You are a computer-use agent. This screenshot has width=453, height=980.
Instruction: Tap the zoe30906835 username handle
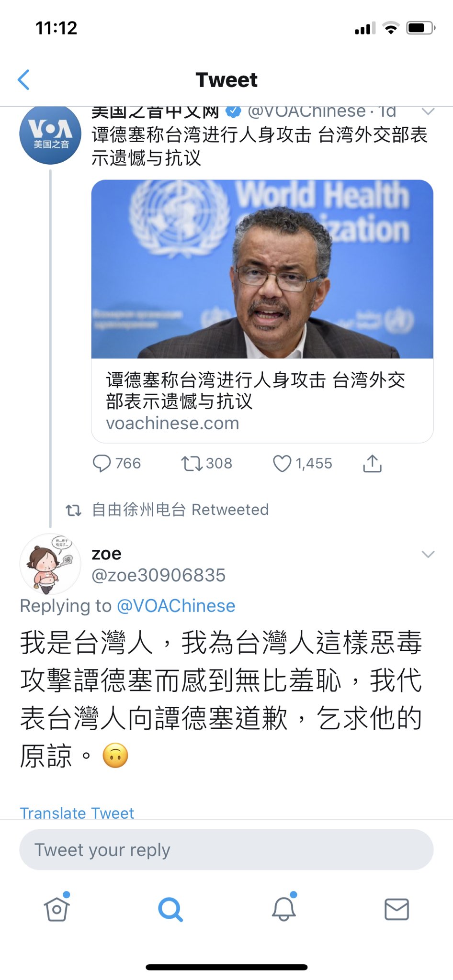[x=159, y=575]
